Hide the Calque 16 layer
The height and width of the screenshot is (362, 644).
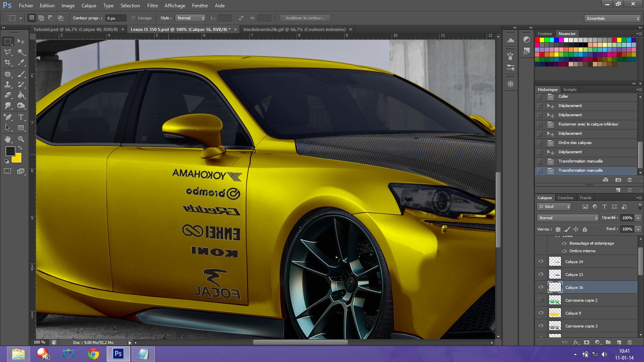[x=541, y=287]
